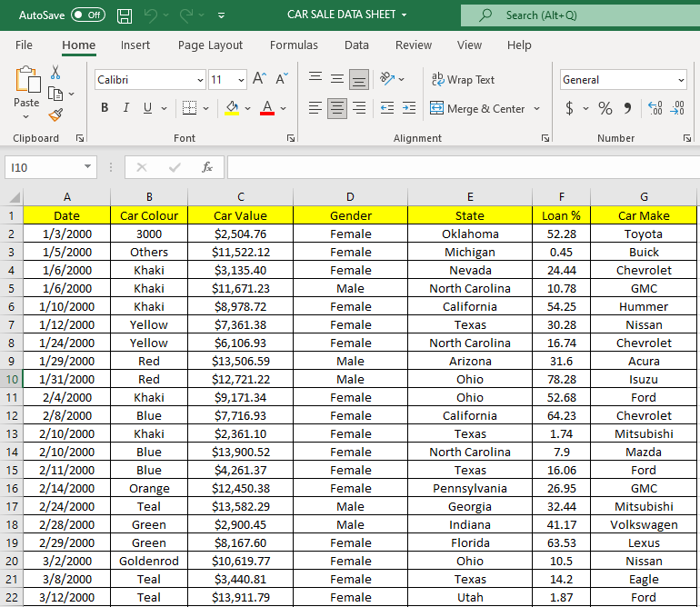Open Alignment settings dialog launcher
Image resolution: width=700 pixels, height=607 pixels.
point(545,138)
